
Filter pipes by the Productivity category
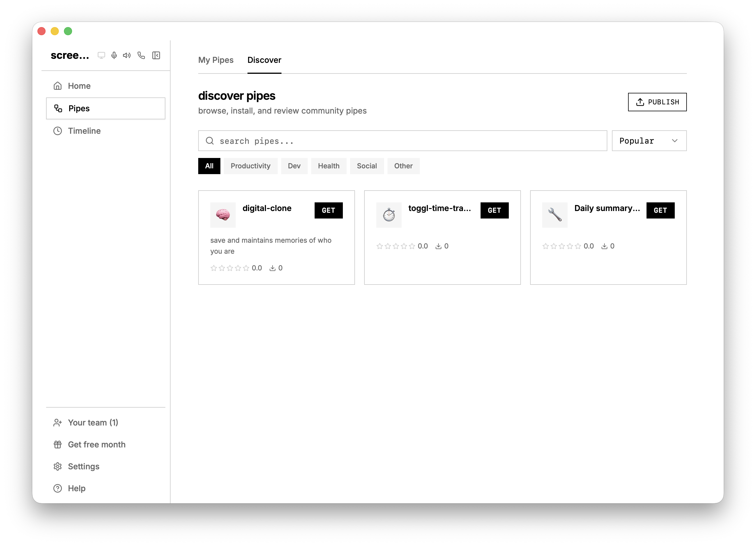point(250,166)
